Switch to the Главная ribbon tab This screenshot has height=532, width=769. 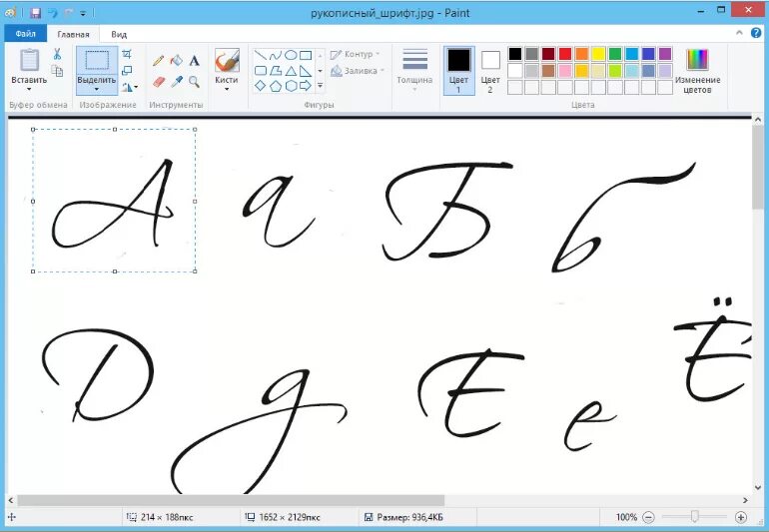[x=73, y=34]
